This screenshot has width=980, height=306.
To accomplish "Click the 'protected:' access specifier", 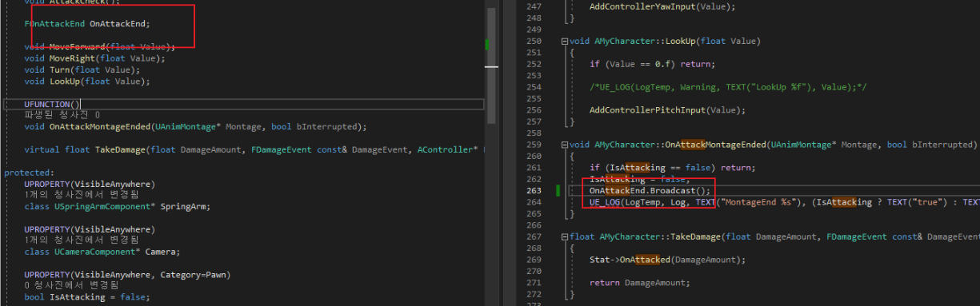I will tap(28, 173).
